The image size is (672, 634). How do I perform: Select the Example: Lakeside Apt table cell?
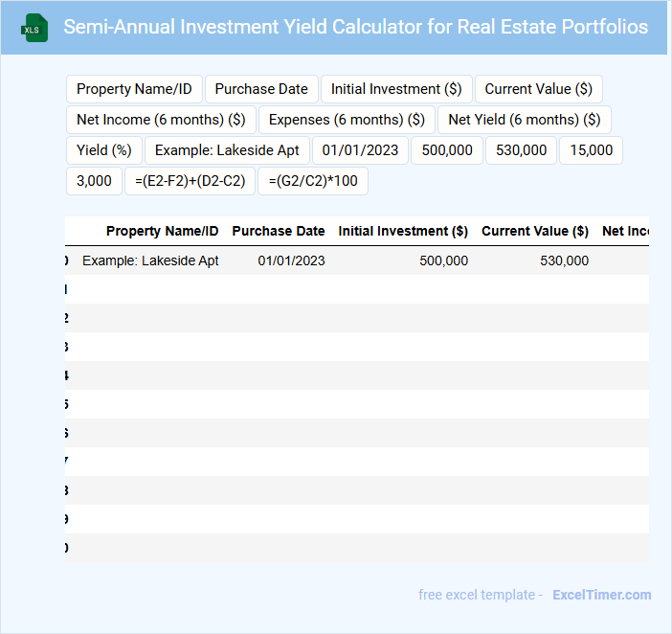[150, 260]
